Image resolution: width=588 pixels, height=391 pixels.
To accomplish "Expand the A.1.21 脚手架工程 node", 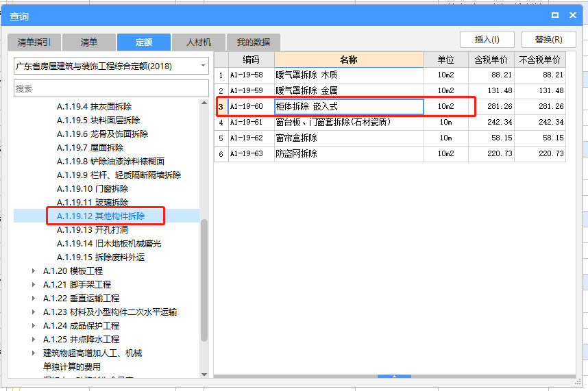I will 34,285.
